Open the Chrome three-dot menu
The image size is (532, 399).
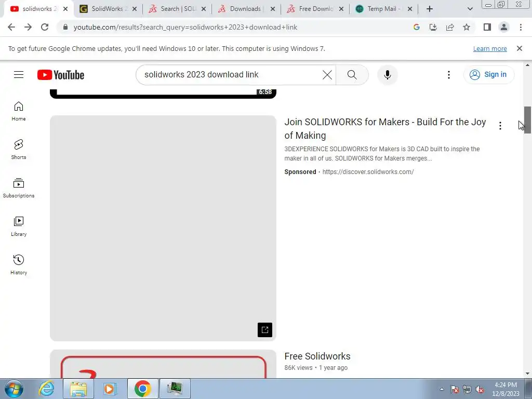tap(521, 27)
